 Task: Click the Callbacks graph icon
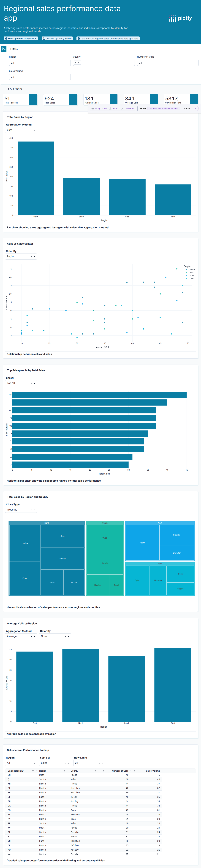click(x=122, y=109)
